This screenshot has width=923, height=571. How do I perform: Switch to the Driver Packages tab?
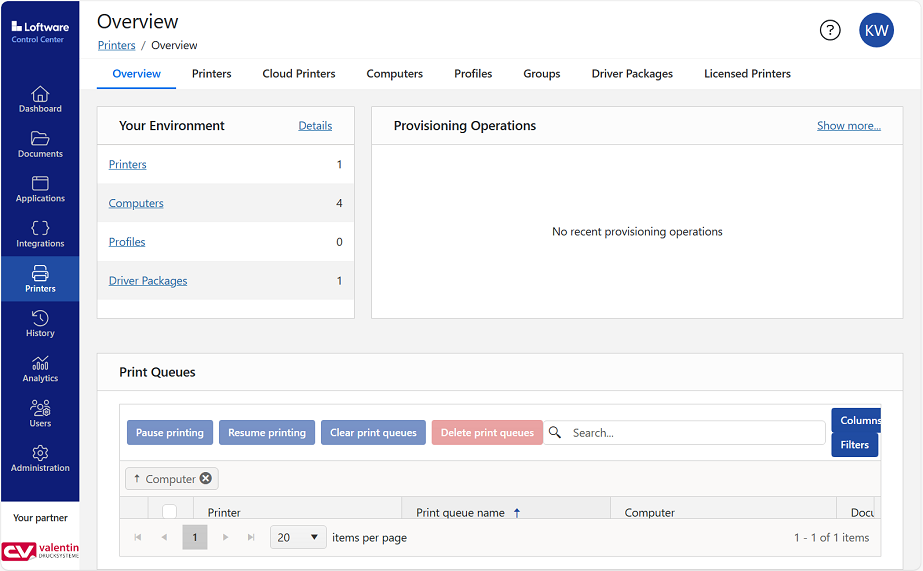click(x=632, y=74)
